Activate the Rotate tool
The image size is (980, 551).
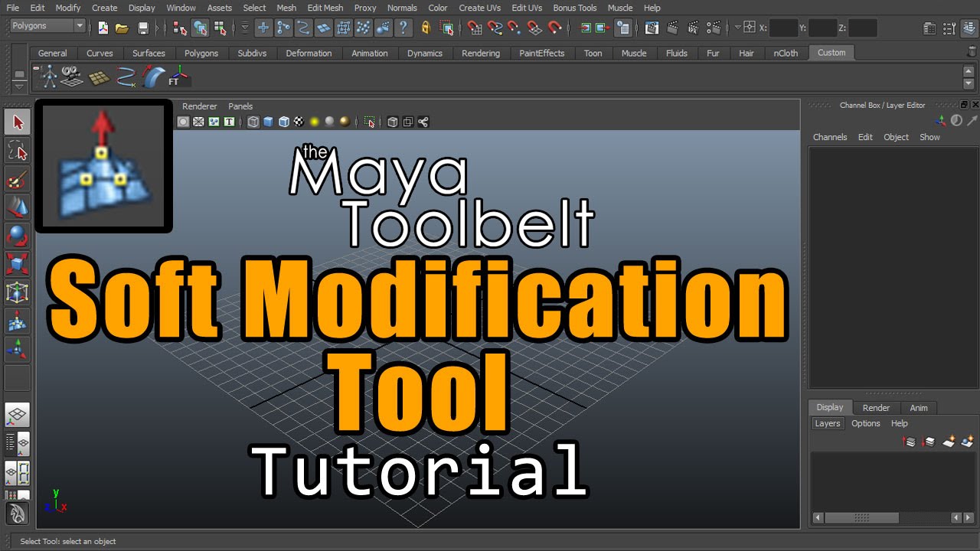18,236
